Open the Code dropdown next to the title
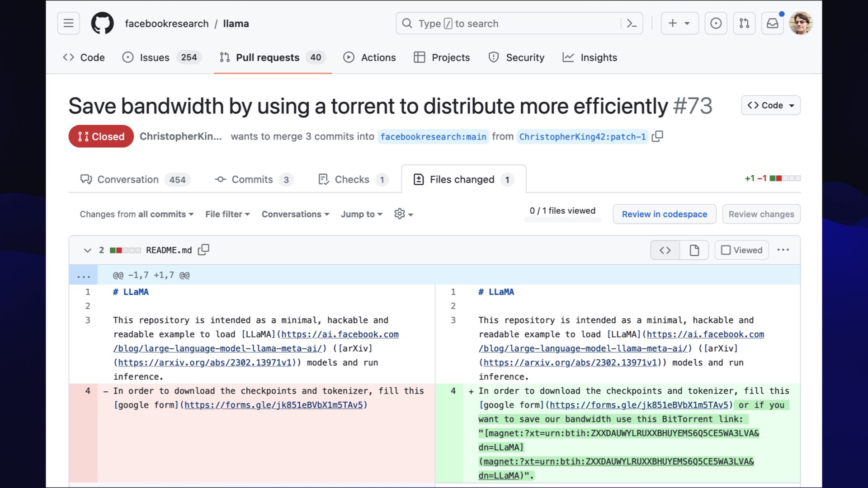Image resolution: width=868 pixels, height=488 pixels. (x=771, y=105)
